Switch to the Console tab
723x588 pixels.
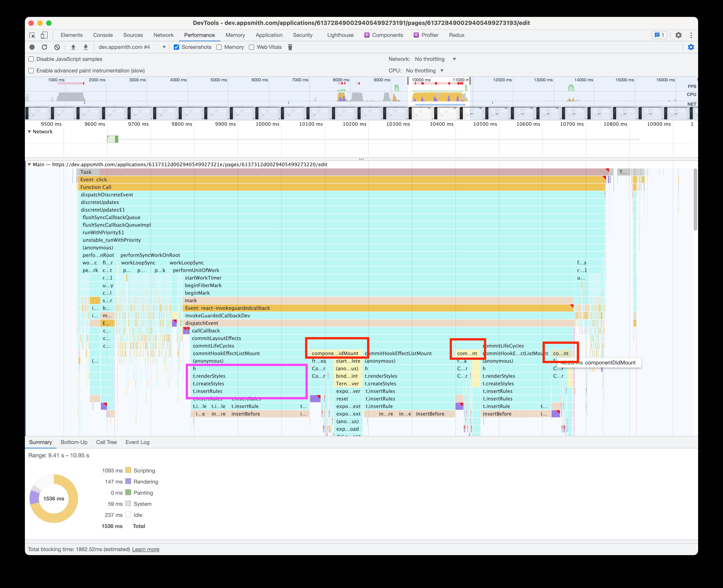(103, 35)
